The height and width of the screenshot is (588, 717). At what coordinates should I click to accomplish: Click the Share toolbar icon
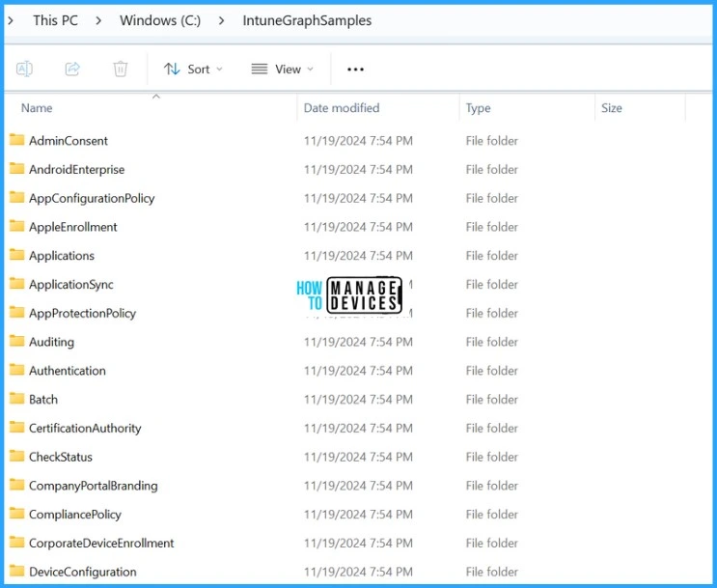(72, 70)
